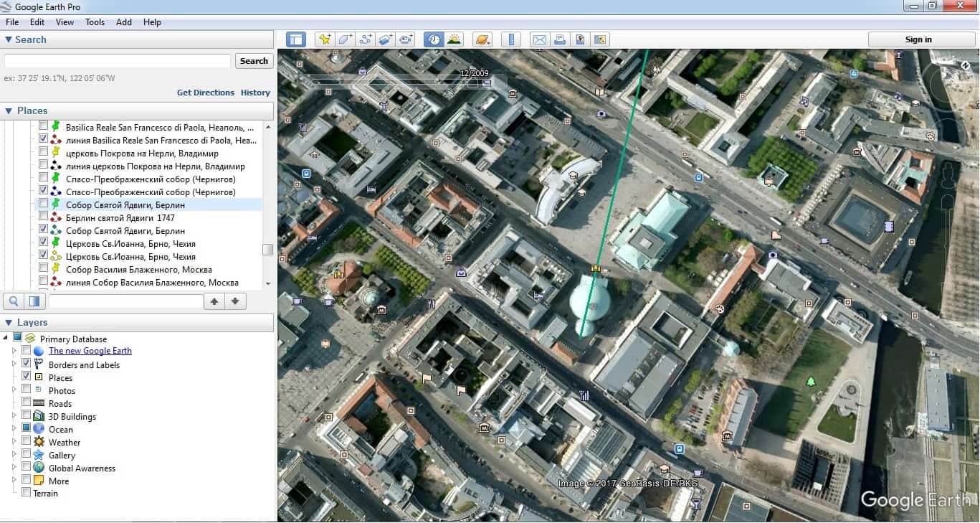This screenshot has height=523, width=980.
Task: Move selected place down with arrow button
Action: pyautogui.click(x=235, y=301)
